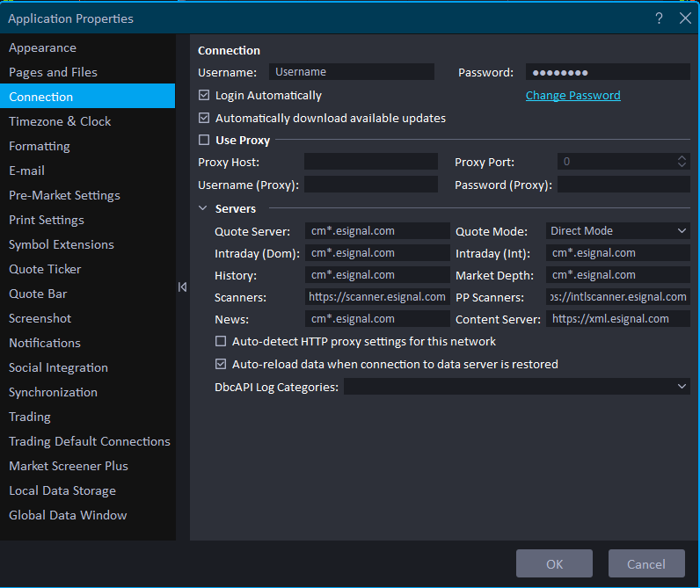Open Market Screener Plus settings

pos(88,466)
